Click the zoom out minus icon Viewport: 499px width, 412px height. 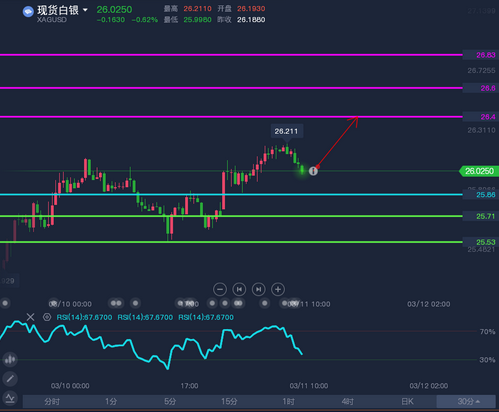pyautogui.click(x=220, y=289)
